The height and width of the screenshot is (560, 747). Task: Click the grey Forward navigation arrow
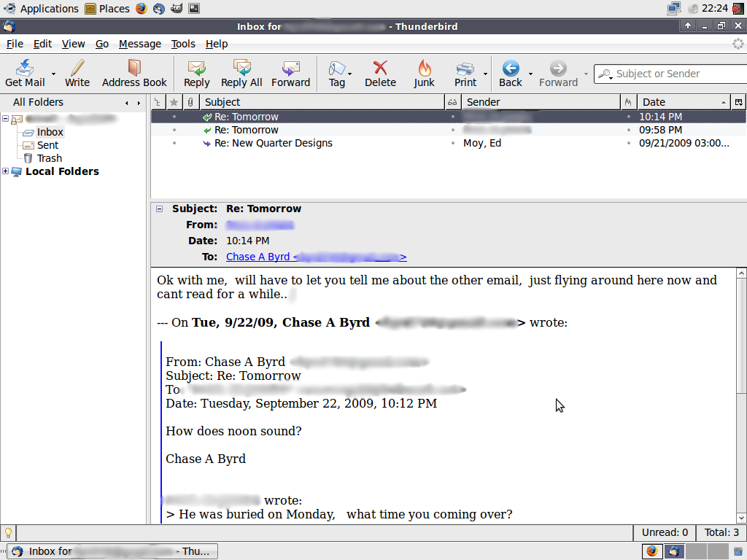[558, 68]
